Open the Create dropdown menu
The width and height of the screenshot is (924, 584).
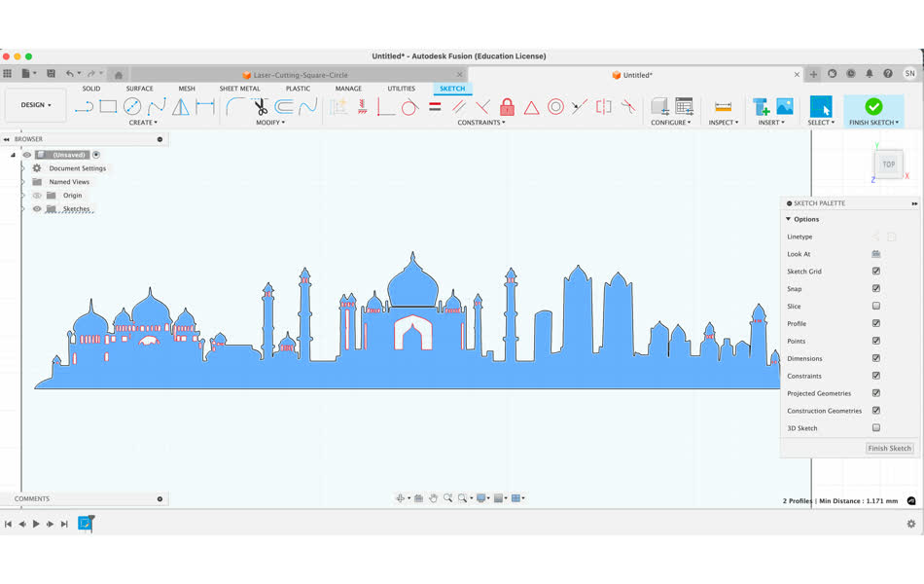click(x=143, y=123)
